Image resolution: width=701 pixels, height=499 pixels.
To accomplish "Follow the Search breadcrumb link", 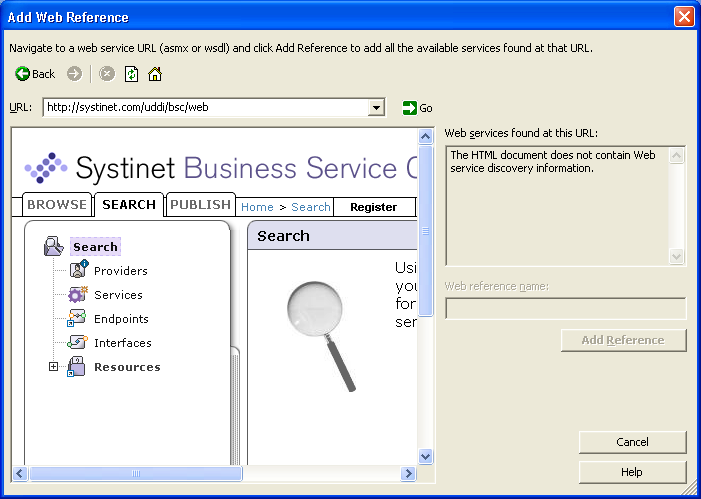I will [x=311, y=207].
